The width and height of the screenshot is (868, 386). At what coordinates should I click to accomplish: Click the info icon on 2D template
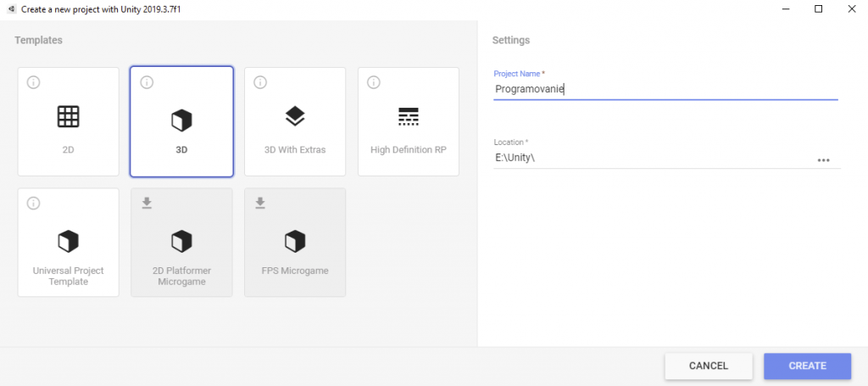(x=33, y=82)
